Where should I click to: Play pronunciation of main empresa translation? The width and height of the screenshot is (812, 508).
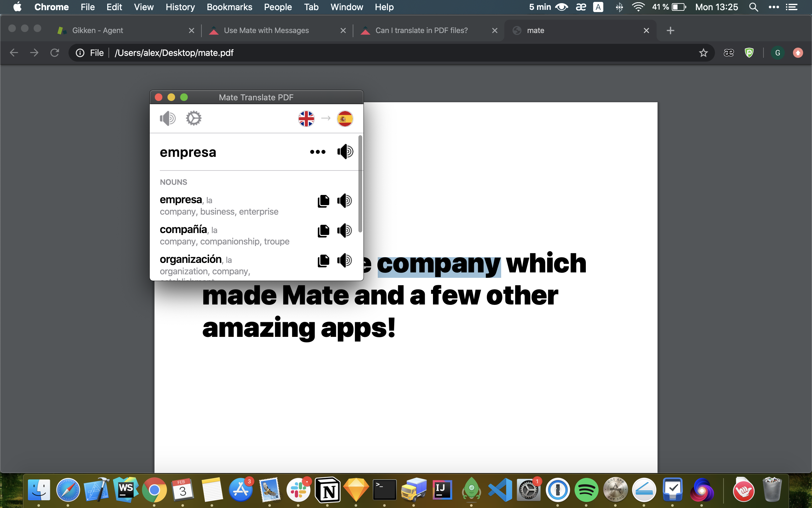point(345,152)
